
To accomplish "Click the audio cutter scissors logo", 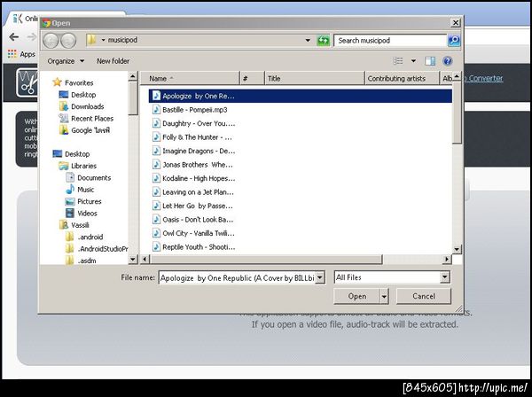I will [27, 83].
